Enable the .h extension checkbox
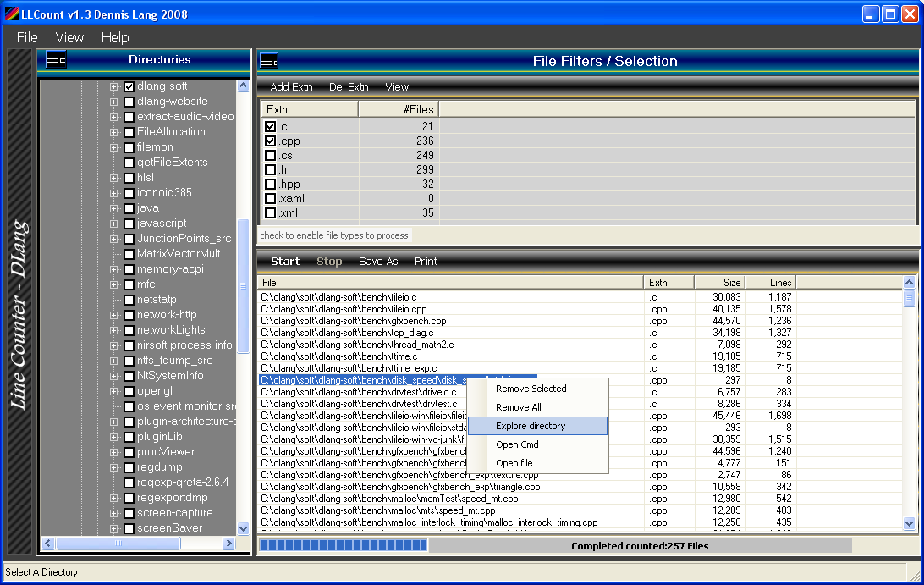 click(271, 170)
